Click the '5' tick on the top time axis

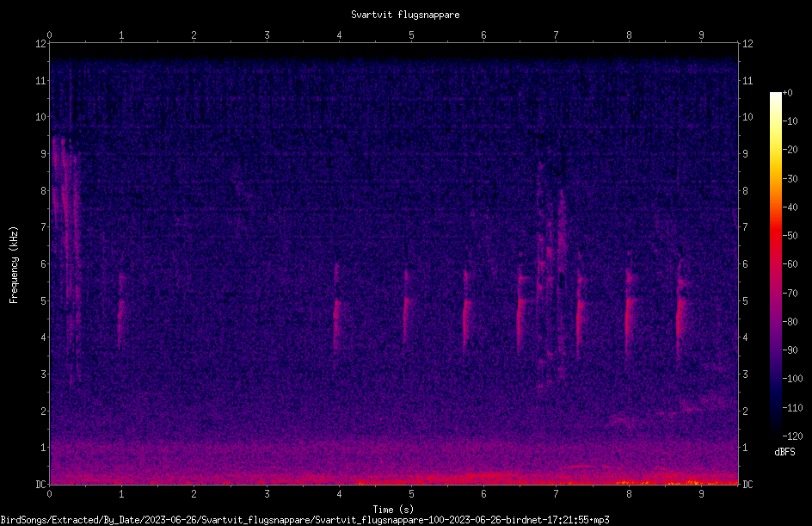[411, 35]
